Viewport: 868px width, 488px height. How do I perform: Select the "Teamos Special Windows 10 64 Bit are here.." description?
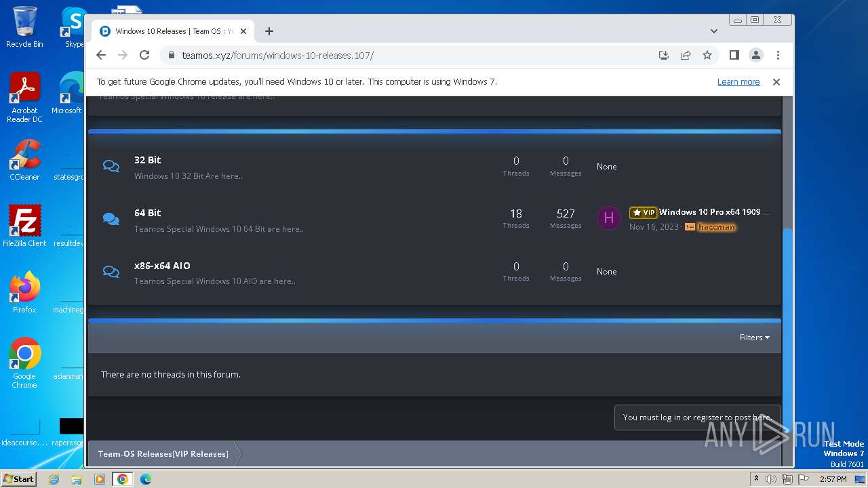pos(219,229)
